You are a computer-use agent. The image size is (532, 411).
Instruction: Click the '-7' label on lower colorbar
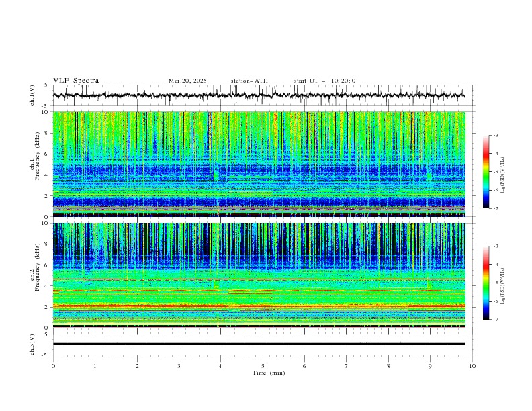tap(495, 320)
